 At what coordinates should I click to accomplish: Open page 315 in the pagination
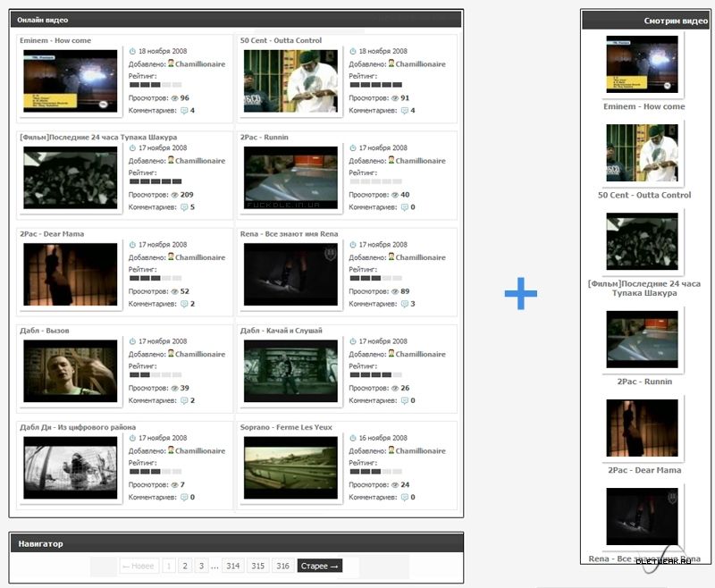click(258, 566)
